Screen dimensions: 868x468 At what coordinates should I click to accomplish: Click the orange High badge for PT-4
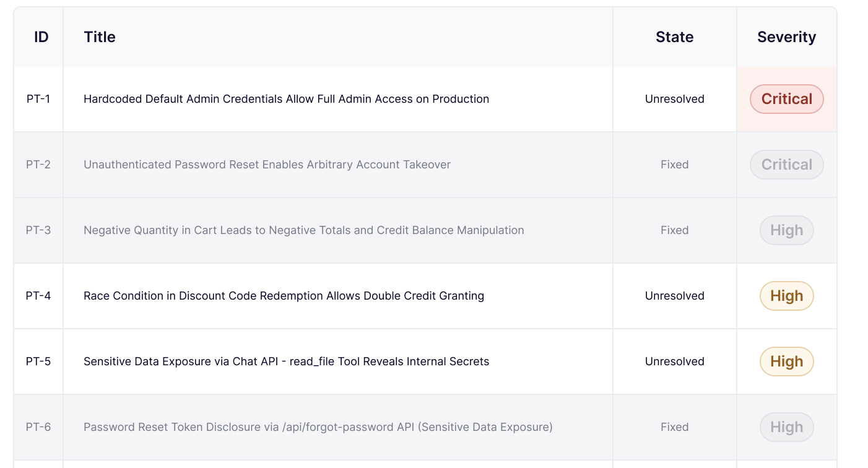coord(786,296)
